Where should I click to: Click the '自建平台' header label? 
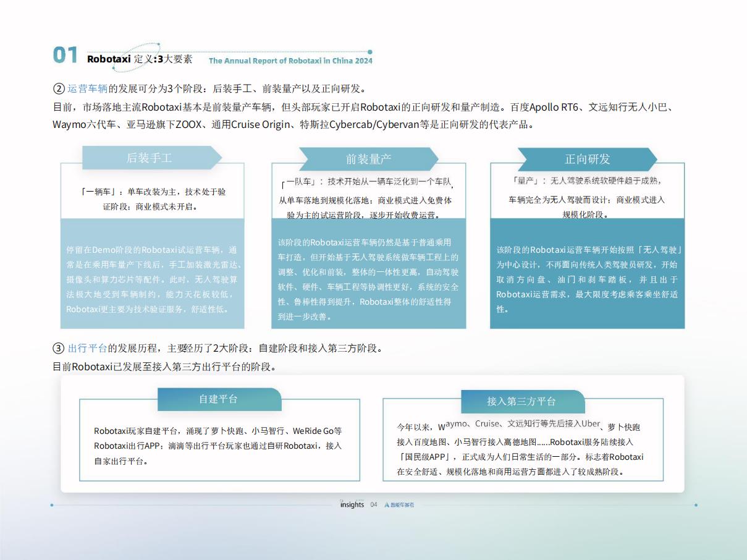click(219, 399)
